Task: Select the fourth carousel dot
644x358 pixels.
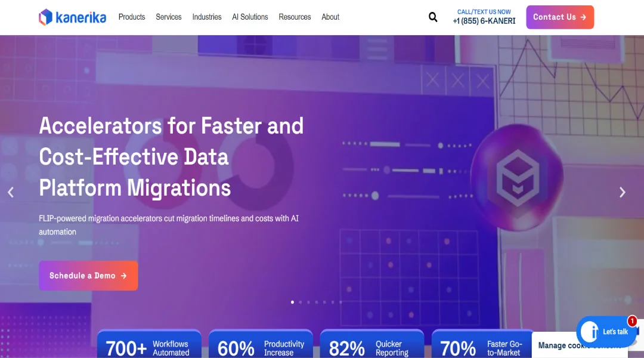Action: [316, 302]
